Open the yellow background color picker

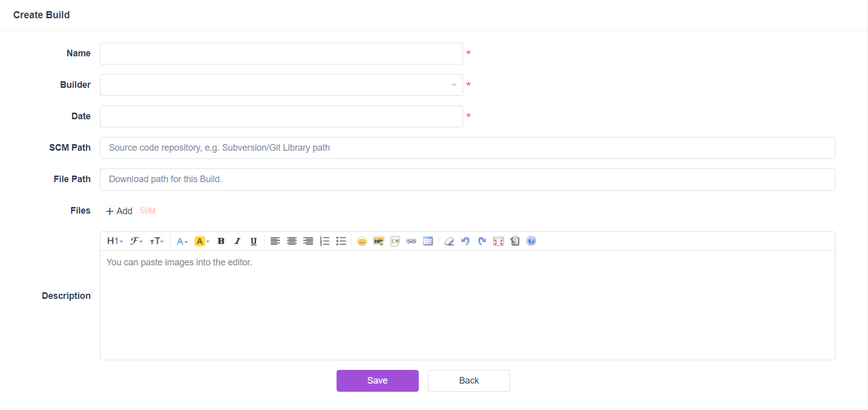(202, 241)
